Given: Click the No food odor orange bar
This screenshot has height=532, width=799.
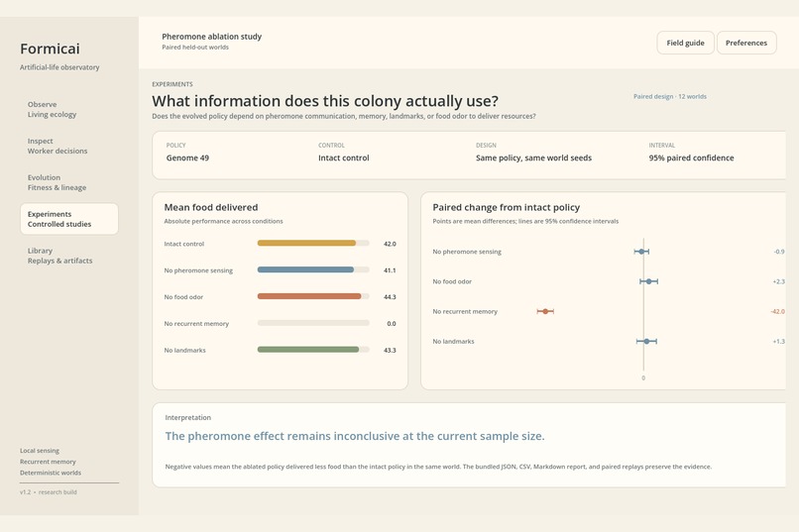Looking at the screenshot, I should (309, 296).
